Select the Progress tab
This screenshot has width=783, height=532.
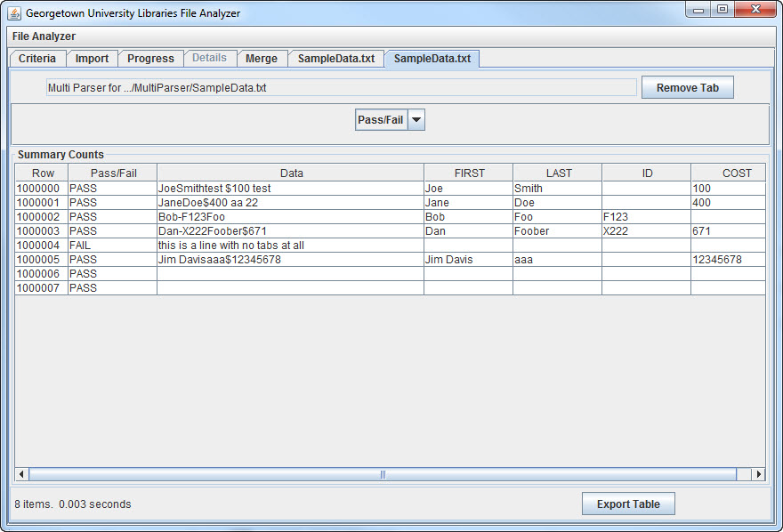[150, 59]
